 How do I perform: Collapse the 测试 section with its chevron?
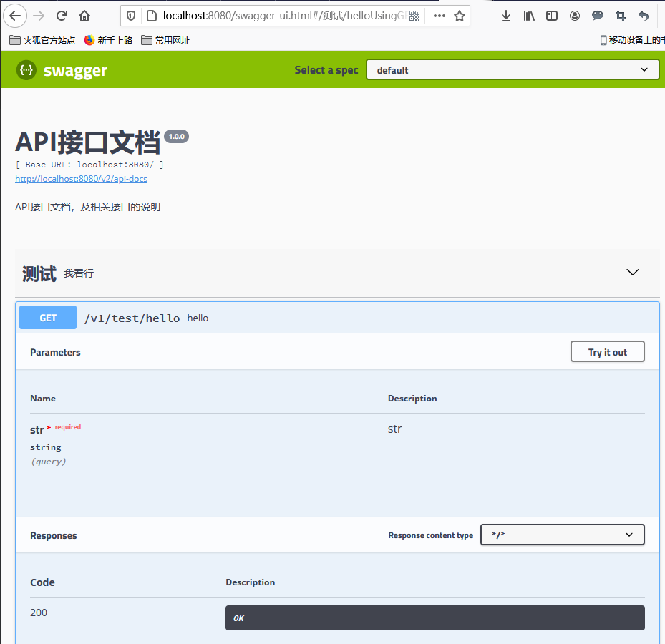point(632,272)
